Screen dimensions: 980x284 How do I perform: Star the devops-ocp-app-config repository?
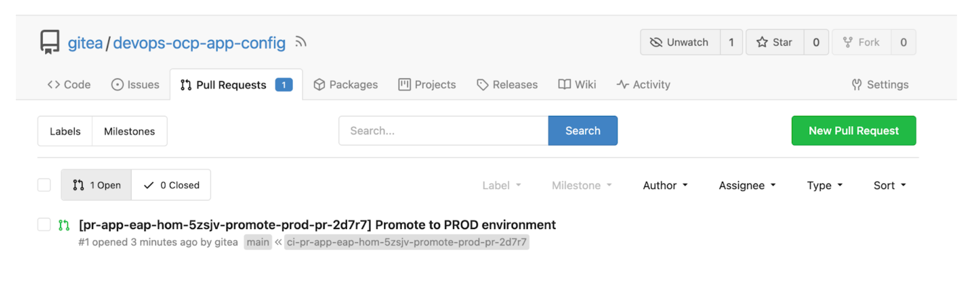point(774,42)
